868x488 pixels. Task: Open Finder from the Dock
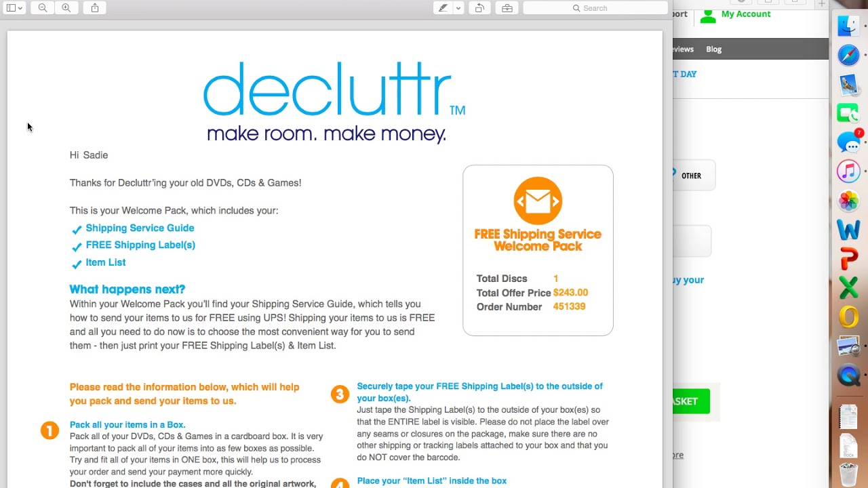coord(848,26)
